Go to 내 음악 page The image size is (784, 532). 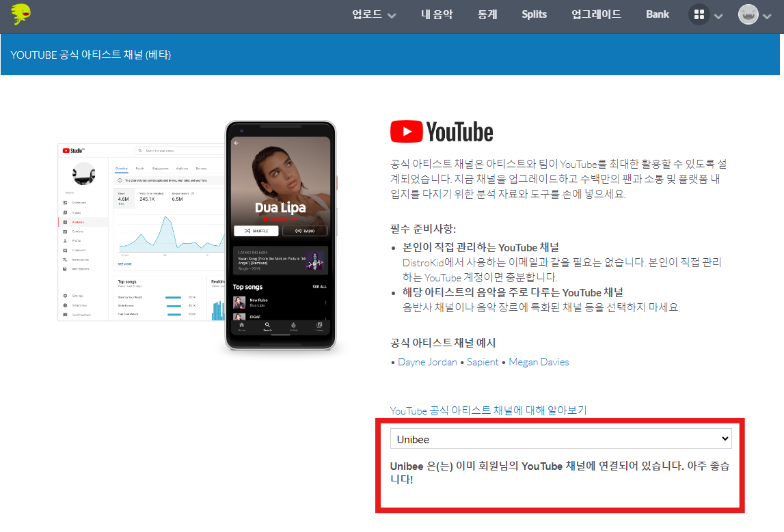point(437,14)
